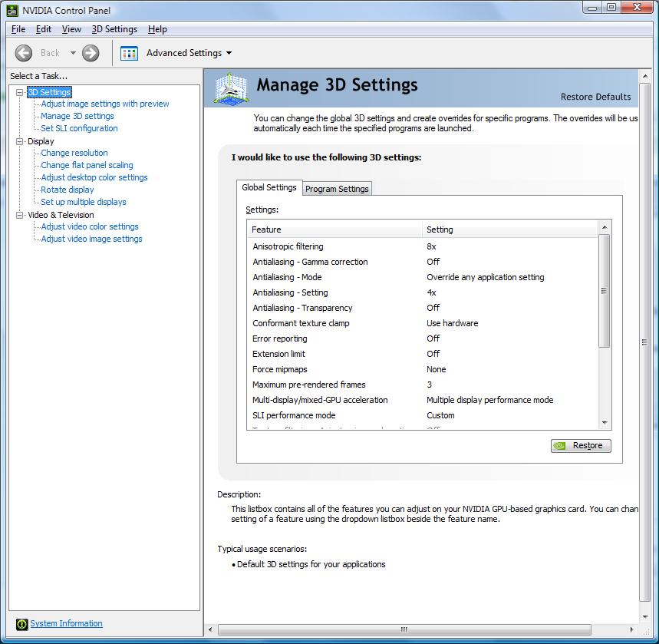Select Antialiasing - Gamma correction row

pyautogui.click(x=423, y=262)
